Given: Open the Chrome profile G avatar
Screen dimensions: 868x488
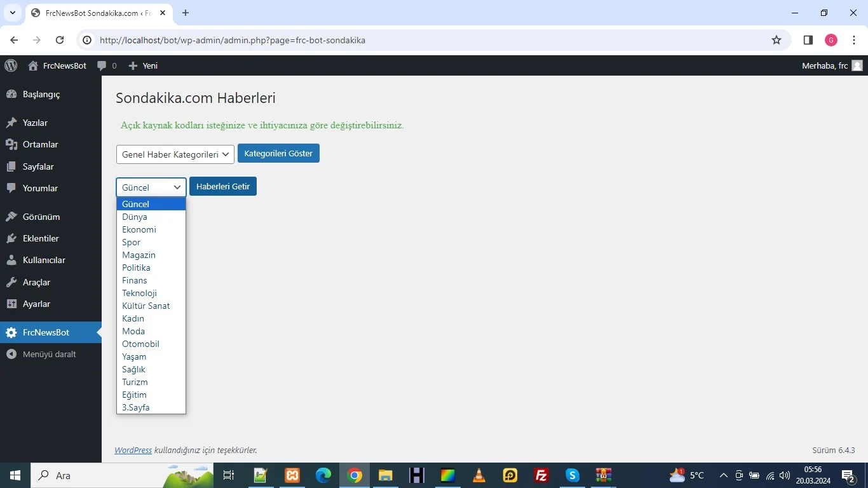Looking at the screenshot, I should (x=831, y=40).
